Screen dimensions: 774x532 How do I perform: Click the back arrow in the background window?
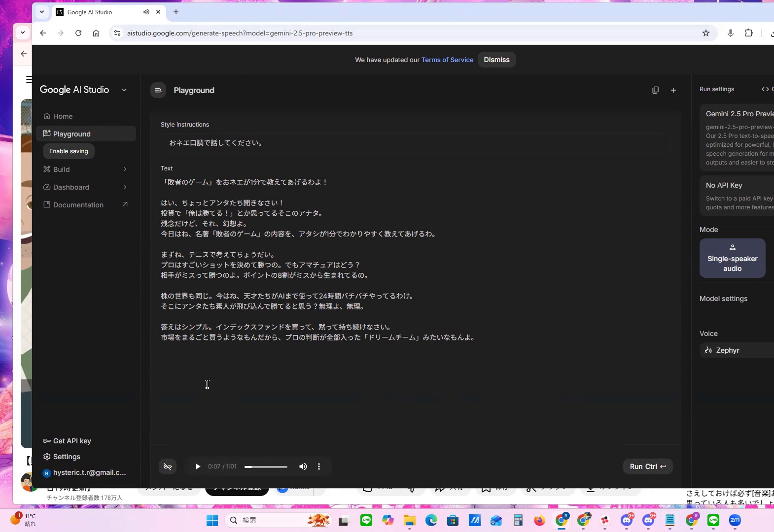(x=24, y=54)
